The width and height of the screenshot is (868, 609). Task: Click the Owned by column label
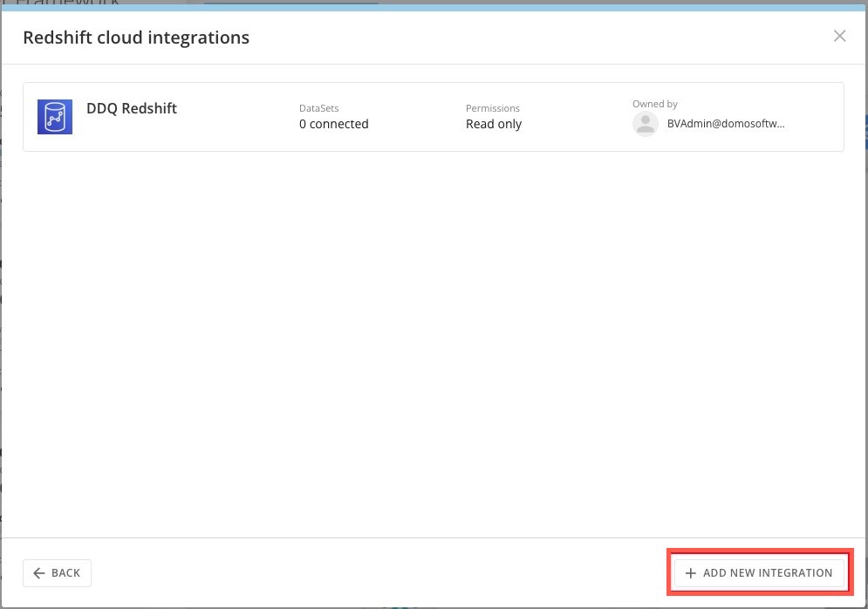(x=654, y=104)
